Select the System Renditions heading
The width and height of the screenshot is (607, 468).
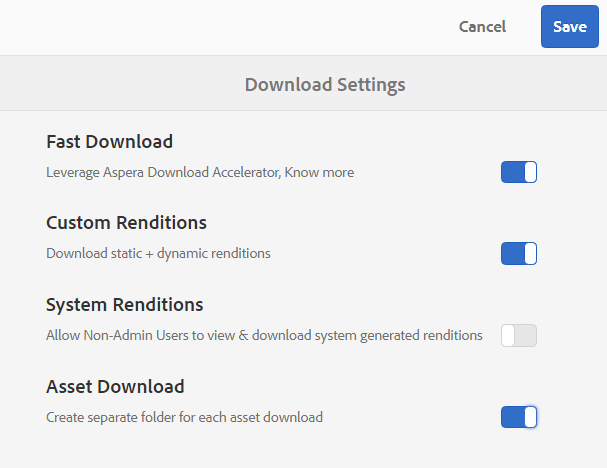[125, 305]
